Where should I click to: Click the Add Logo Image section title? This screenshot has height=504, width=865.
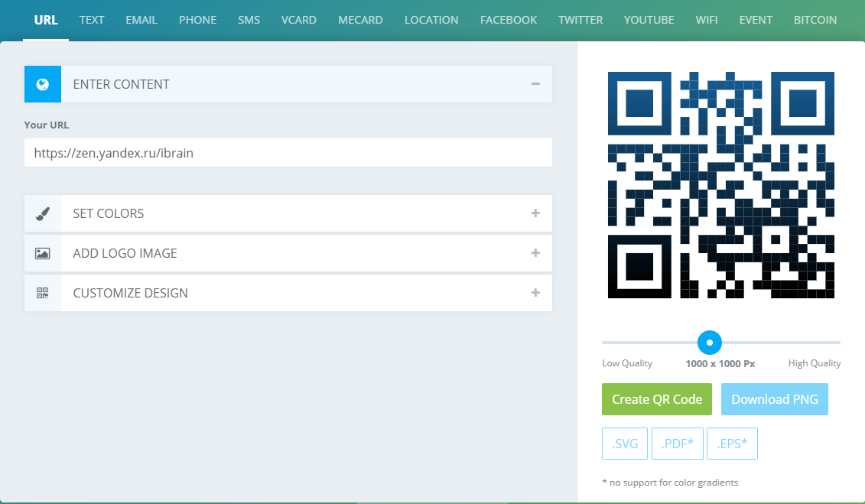pos(125,253)
